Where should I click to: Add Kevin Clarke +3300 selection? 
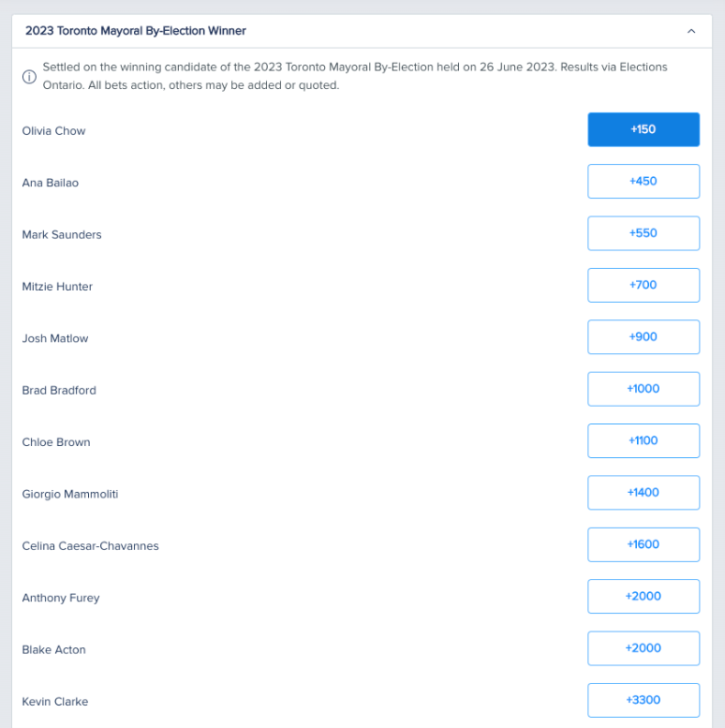pyautogui.click(x=644, y=700)
